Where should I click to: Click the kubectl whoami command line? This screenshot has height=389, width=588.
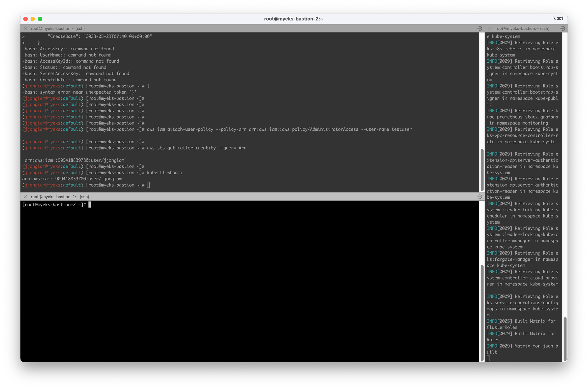point(164,173)
